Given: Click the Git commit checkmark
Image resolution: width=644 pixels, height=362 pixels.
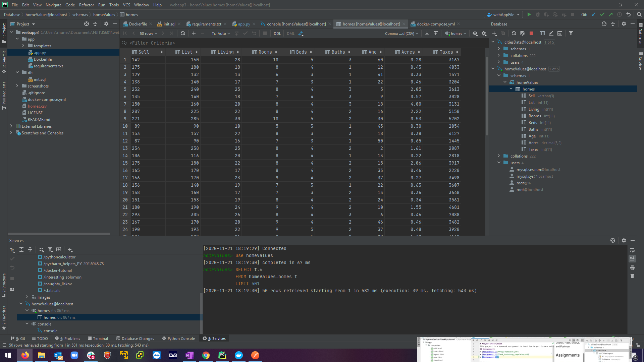Looking at the screenshot, I should 602,14.
